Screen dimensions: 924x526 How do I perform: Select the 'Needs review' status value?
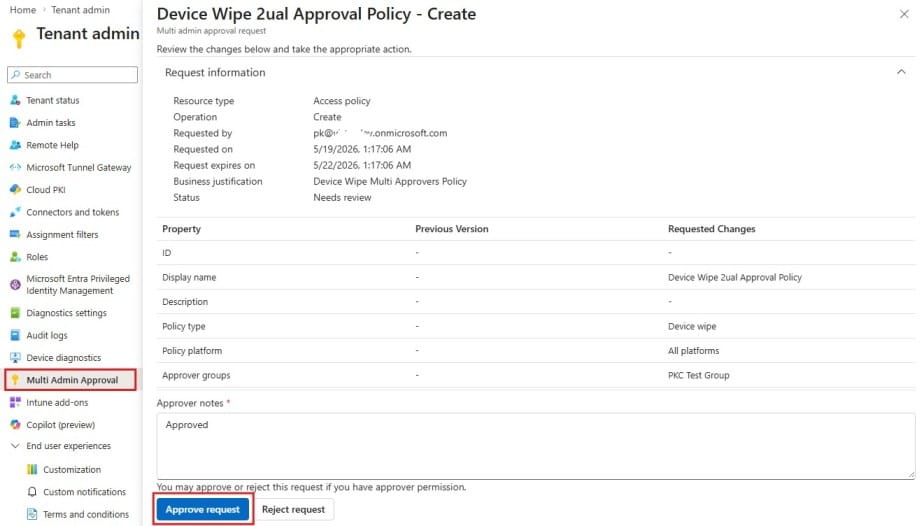point(342,197)
